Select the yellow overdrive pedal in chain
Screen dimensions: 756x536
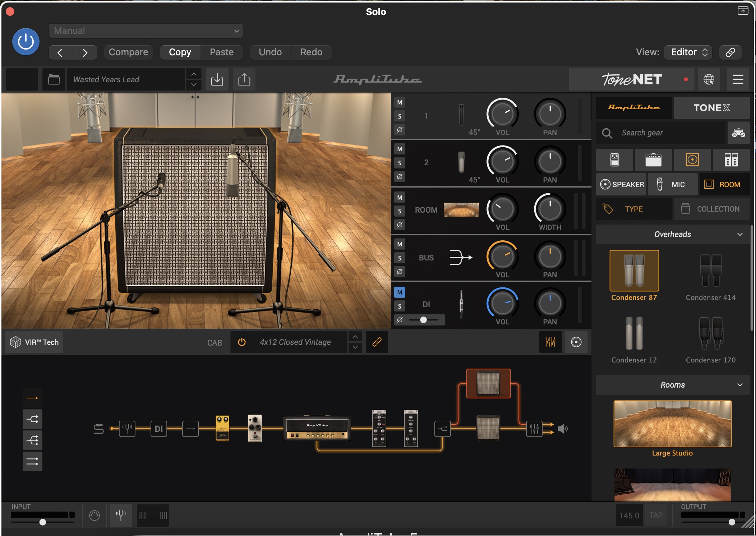pos(222,428)
